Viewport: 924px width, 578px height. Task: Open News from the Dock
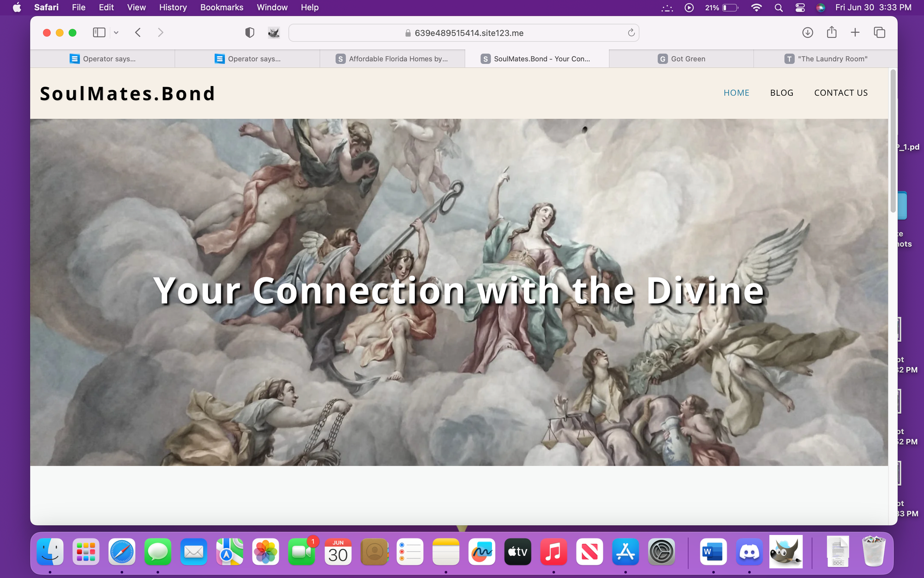click(590, 552)
